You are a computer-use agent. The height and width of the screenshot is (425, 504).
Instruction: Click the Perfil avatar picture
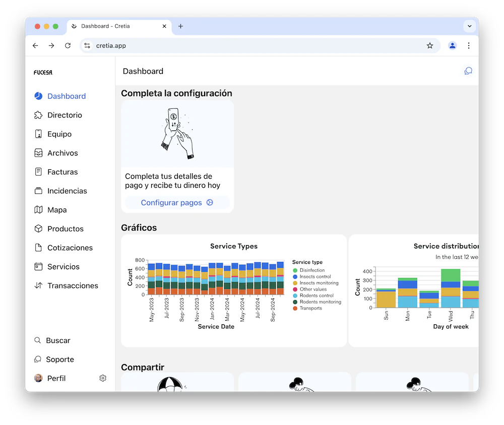click(37, 378)
